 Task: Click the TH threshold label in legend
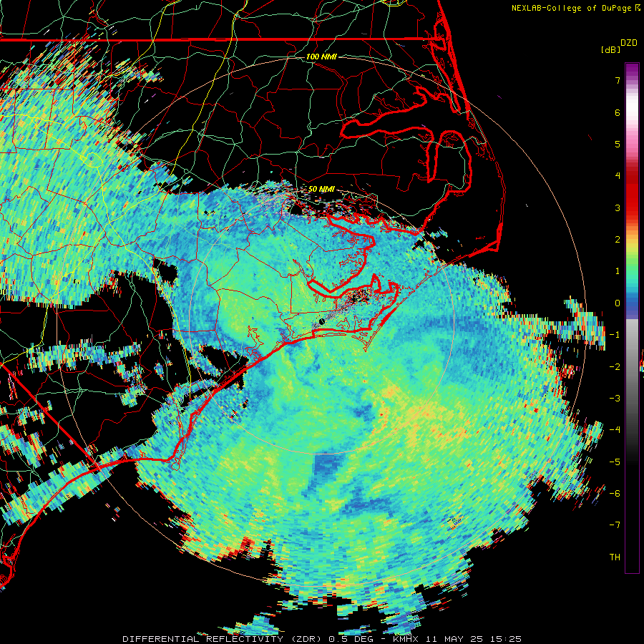click(x=615, y=557)
